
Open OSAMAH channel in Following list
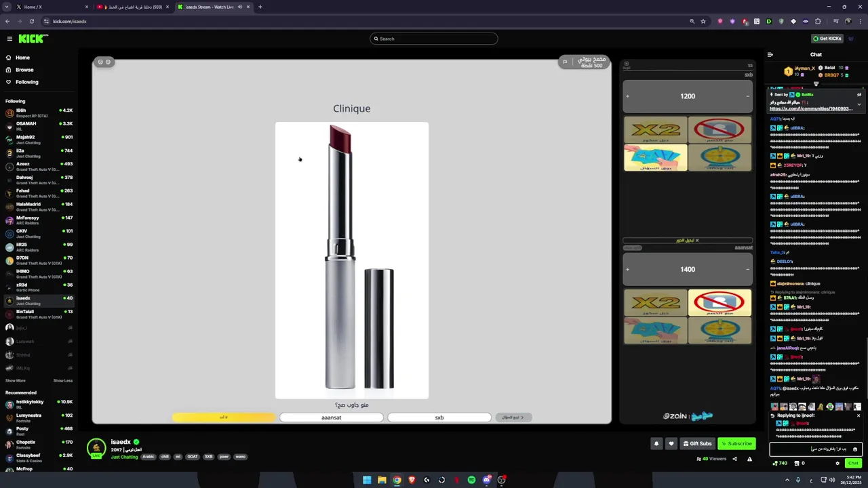click(39, 126)
